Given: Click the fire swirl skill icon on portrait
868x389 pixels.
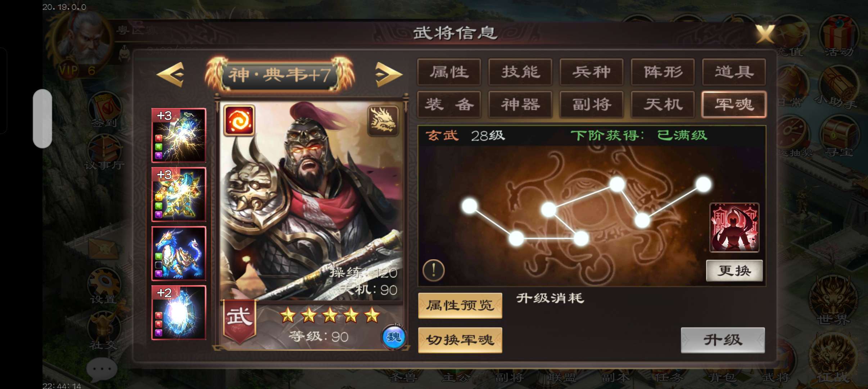Looking at the screenshot, I should [239, 121].
